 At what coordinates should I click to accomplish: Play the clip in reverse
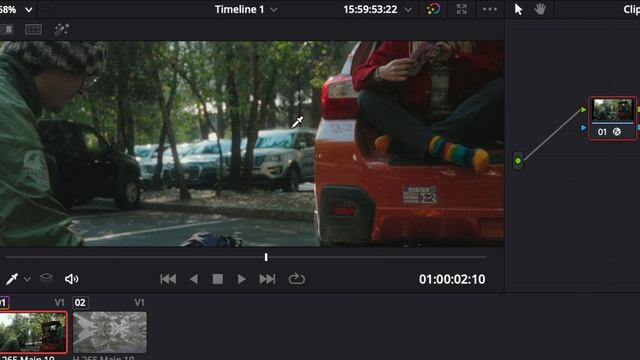194,279
